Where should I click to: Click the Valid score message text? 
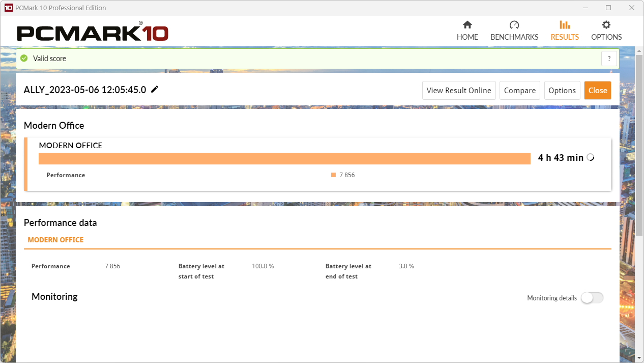coord(49,59)
